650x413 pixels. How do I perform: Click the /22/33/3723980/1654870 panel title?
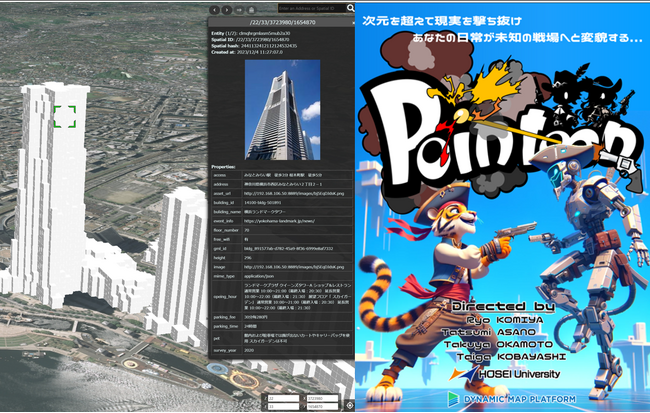coord(282,22)
